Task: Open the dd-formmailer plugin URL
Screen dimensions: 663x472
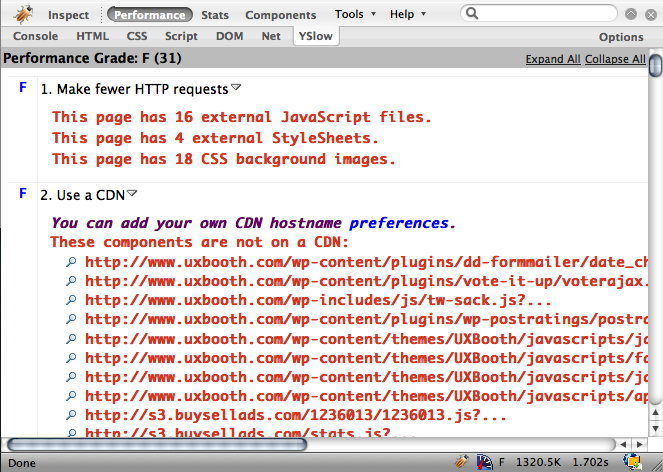Action: click(366, 262)
